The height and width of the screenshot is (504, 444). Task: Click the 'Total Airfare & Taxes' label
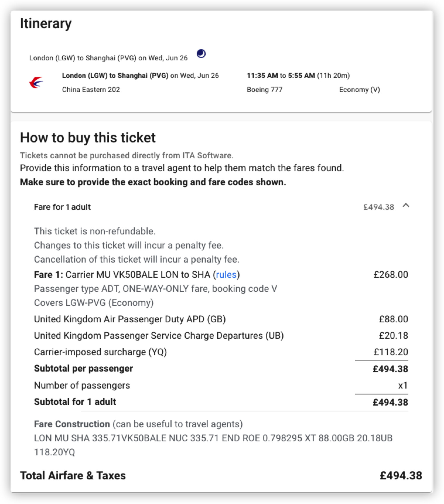(73, 476)
